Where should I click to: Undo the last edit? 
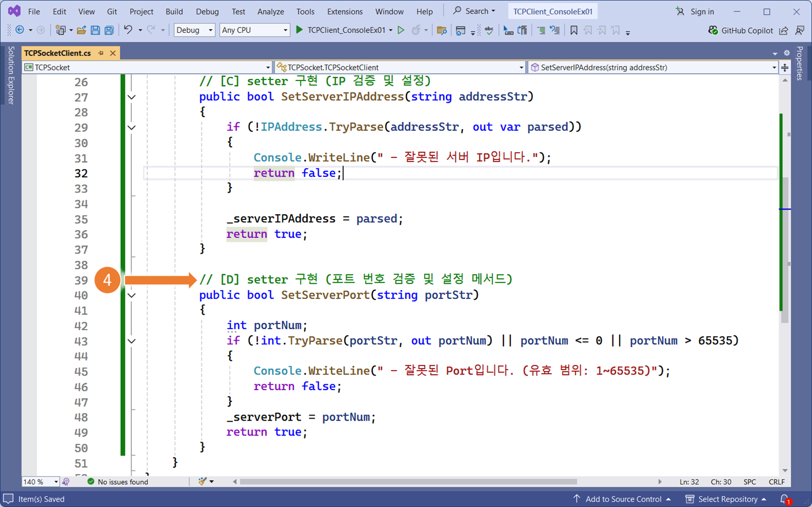[x=128, y=30]
